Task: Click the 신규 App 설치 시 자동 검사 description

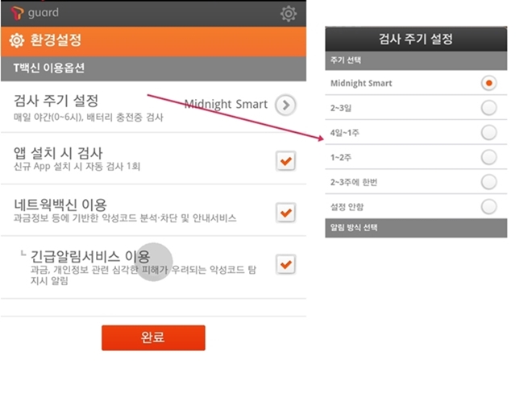Action: pos(77,167)
